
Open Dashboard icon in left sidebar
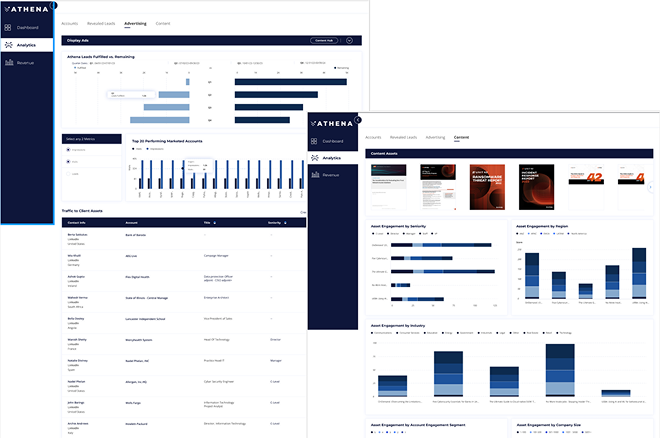9,27
